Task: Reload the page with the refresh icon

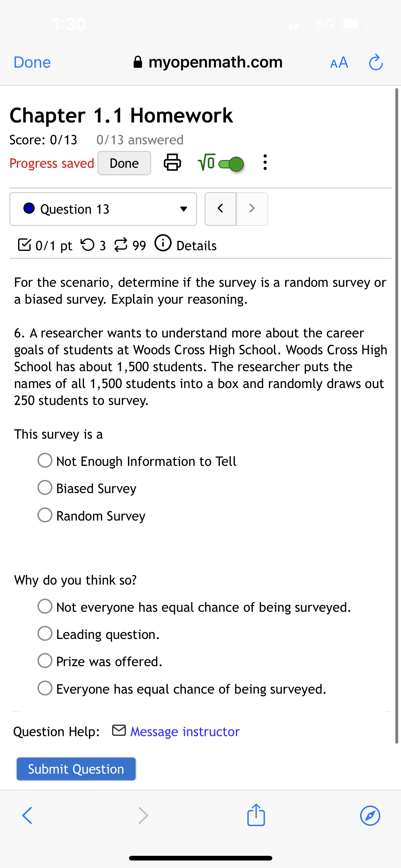Action: point(376,62)
